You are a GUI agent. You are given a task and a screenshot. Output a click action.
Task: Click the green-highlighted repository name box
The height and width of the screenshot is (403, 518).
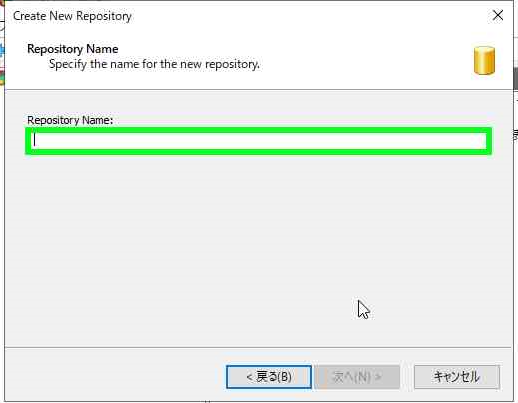[259, 141]
